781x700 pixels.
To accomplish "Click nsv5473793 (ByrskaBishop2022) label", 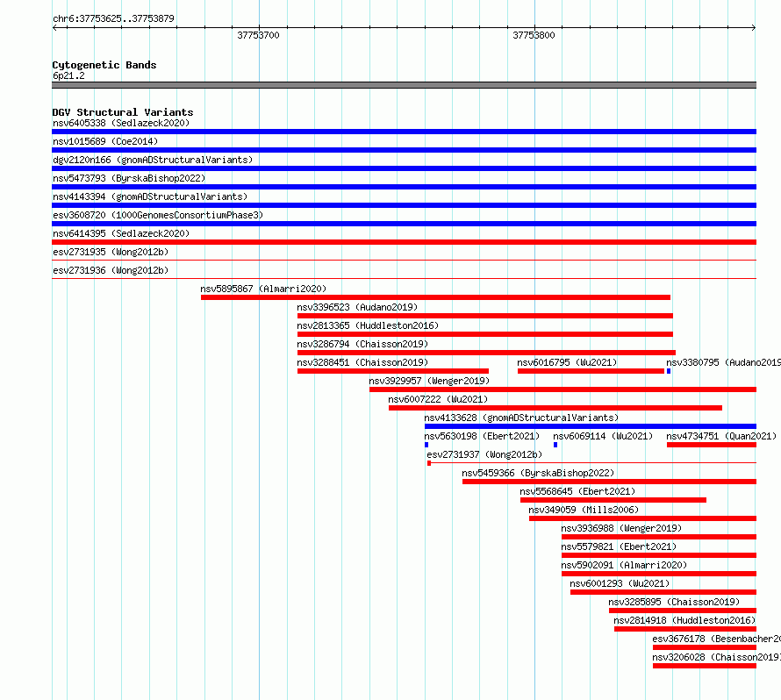I will coord(129,178).
